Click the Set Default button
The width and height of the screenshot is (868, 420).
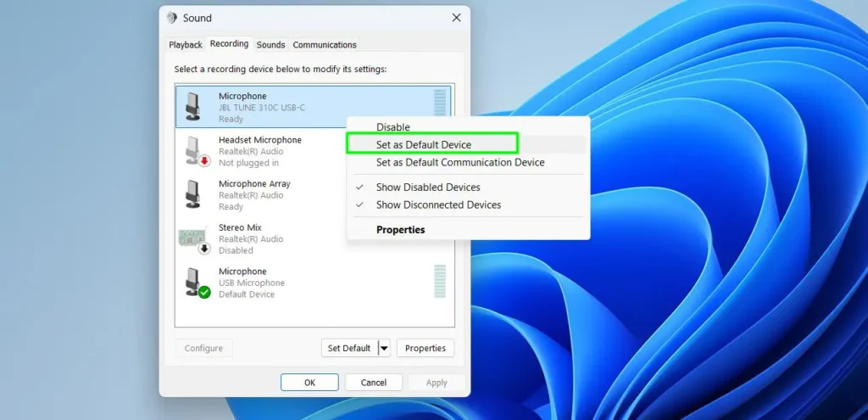[349, 348]
